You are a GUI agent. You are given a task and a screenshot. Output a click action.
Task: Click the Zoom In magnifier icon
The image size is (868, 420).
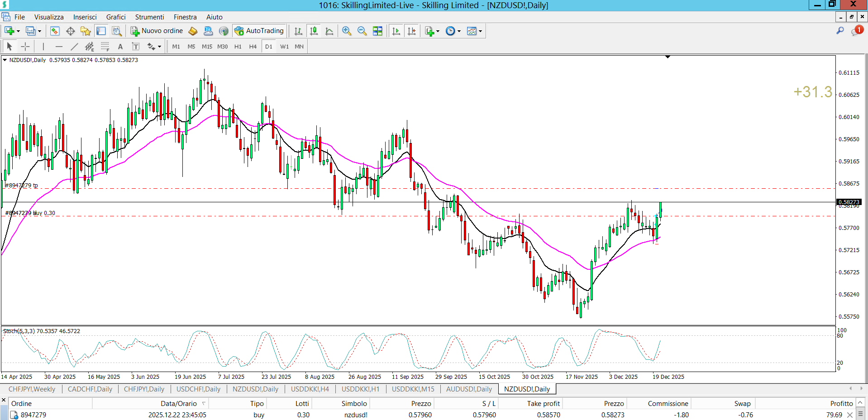pos(347,31)
